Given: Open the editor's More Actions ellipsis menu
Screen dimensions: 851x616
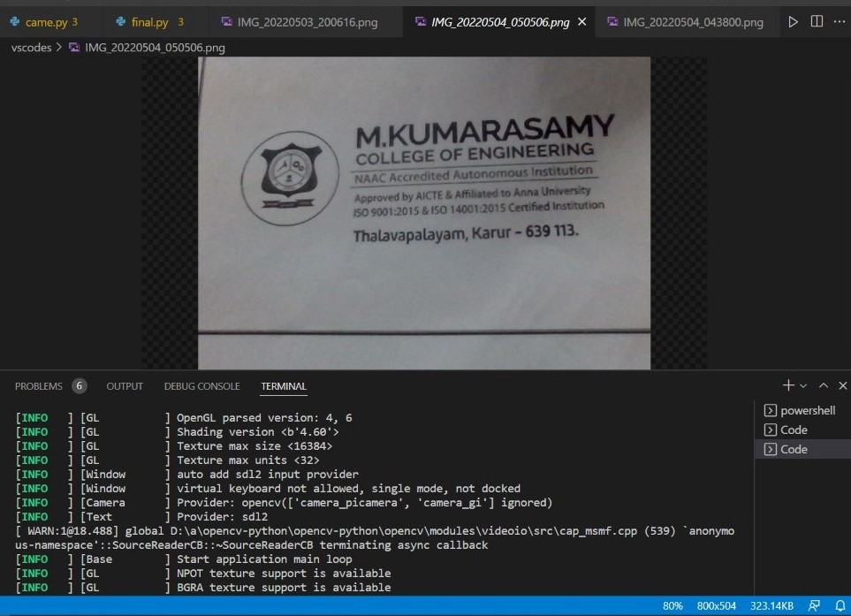Looking at the screenshot, I should [x=839, y=22].
